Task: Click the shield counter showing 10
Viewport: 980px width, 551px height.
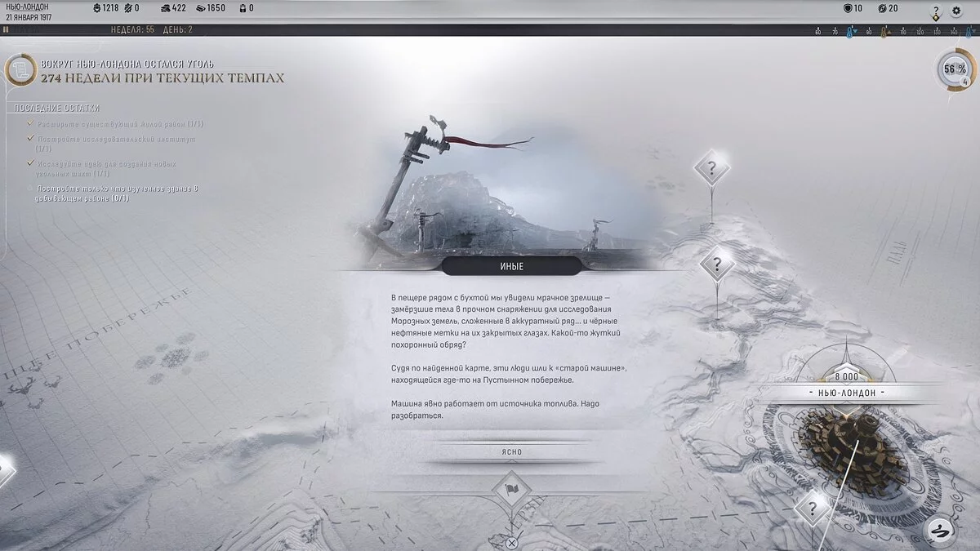Action: click(853, 8)
